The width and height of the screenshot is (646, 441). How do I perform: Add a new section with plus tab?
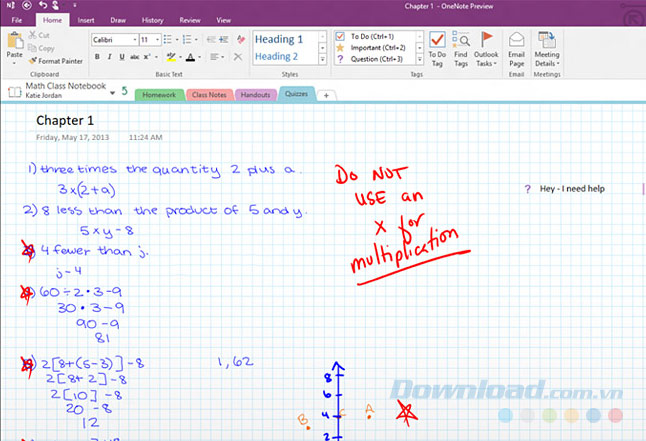[326, 95]
